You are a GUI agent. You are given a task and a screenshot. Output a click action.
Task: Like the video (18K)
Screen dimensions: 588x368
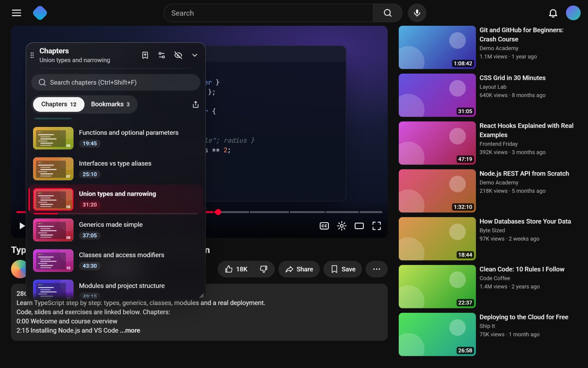point(236,269)
